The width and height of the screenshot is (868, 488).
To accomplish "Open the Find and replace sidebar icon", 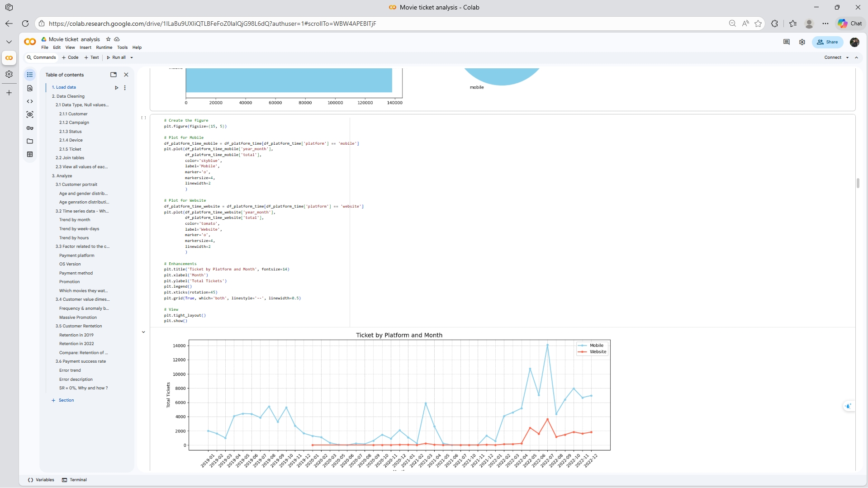I will [30, 89].
